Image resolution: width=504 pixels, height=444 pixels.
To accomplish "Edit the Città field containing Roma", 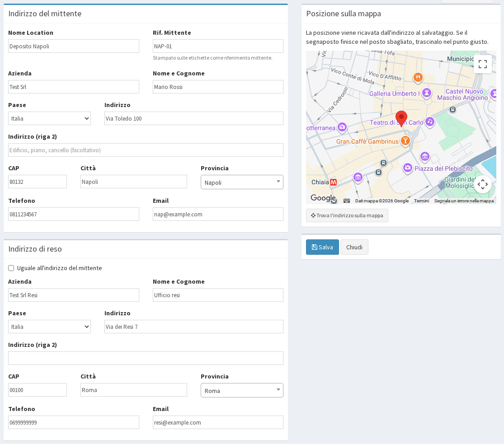I will (x=134, y=390).
